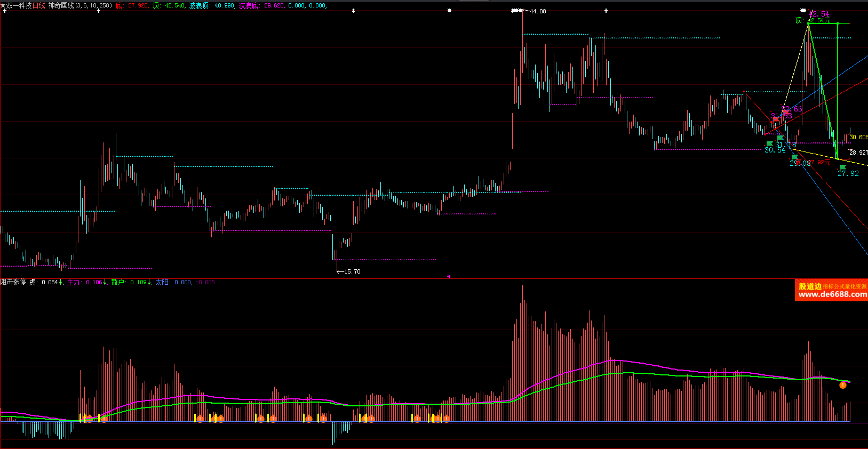This screenshot has width=868, height=449.
Task: Click the green flag marker labeled 30.54
Action: [x=769, y=144]
